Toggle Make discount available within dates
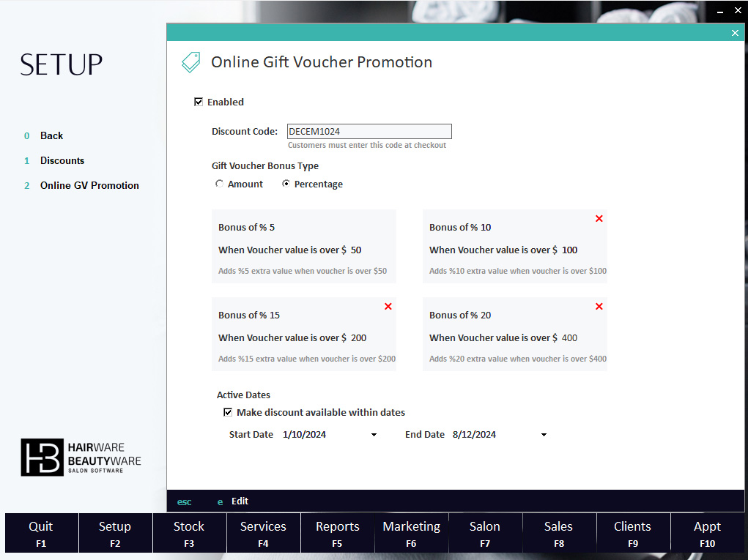 [x=228, y=412]
